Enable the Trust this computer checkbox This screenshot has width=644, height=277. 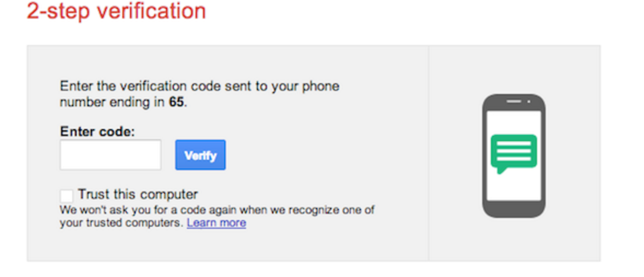click(67, 195)
